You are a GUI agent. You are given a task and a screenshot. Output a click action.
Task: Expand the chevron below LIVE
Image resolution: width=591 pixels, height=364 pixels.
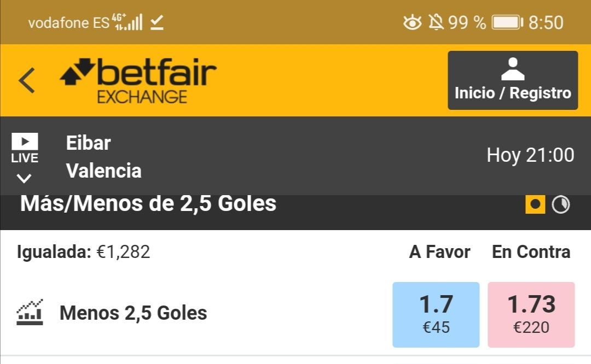click(24, 178)
